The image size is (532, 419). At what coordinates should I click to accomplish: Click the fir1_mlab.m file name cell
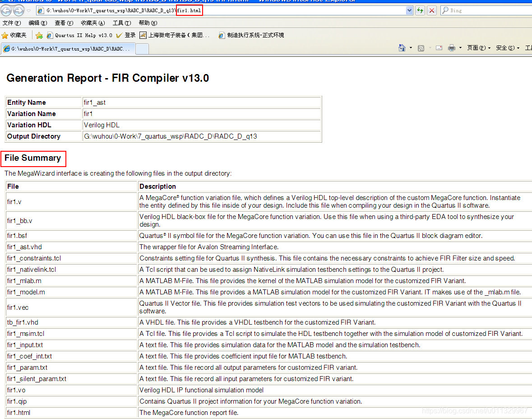coord(71,281)
